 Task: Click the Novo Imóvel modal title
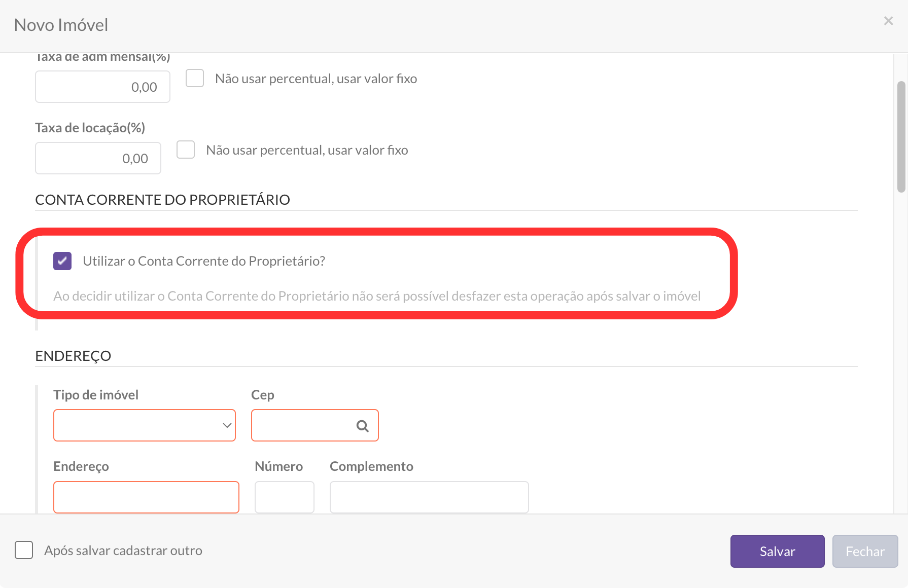(x=61, y=25)
